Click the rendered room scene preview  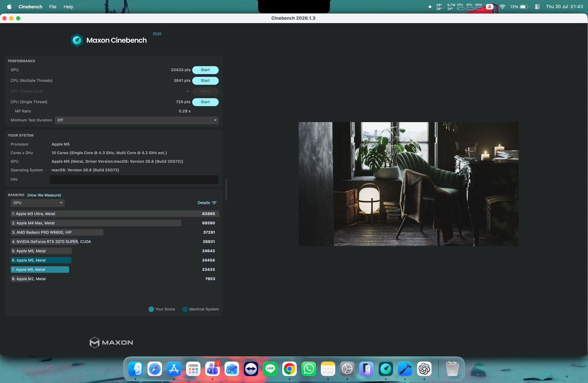[409, 184]
